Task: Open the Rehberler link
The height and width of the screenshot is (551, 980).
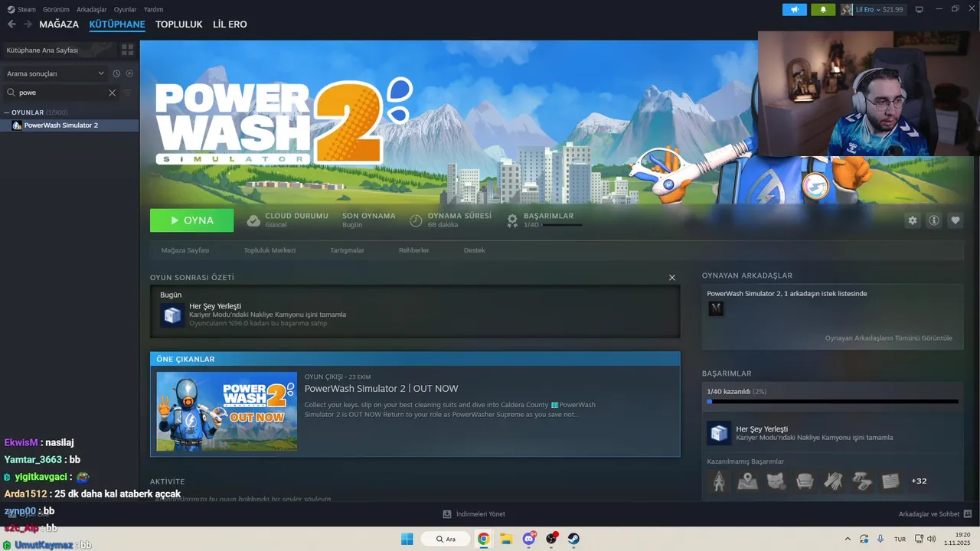Action: pyautogui.click(x=413, y=250)
